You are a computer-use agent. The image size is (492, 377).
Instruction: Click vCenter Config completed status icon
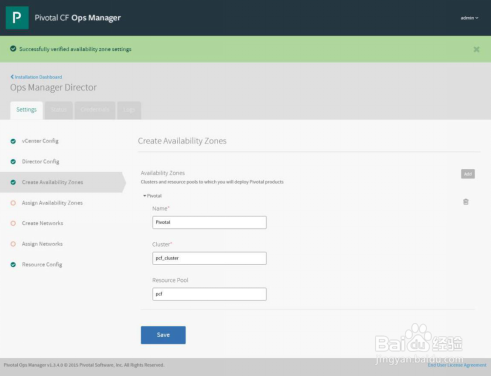pos(13,141)
